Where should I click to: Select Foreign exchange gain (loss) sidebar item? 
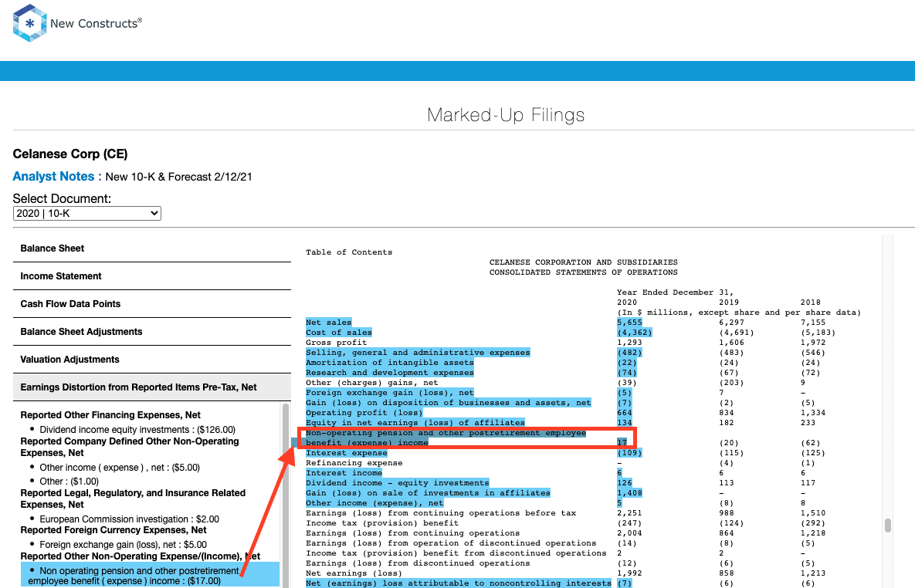pyautogui.click(x=123, y=545)
